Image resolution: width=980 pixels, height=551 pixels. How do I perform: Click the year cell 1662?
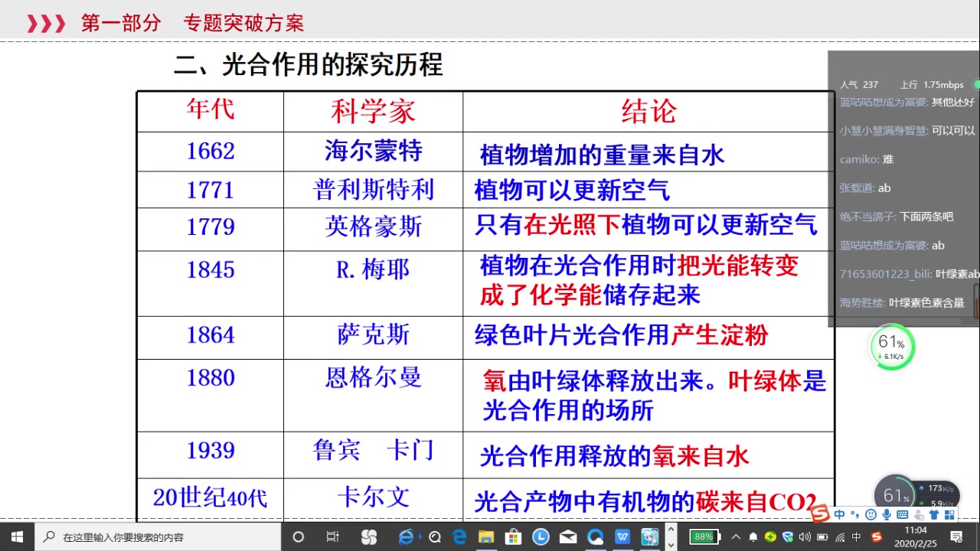click(x=211, y=151)
